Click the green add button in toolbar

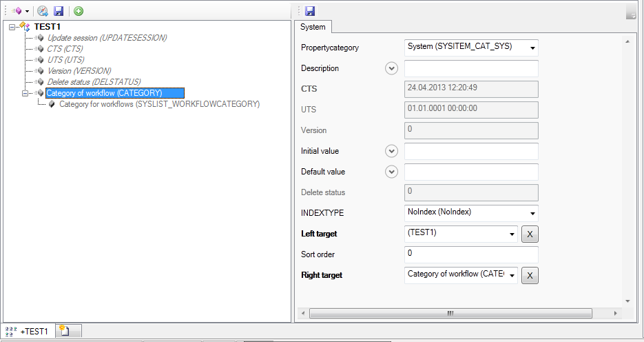pyautogui.click(x=79, y=11)
